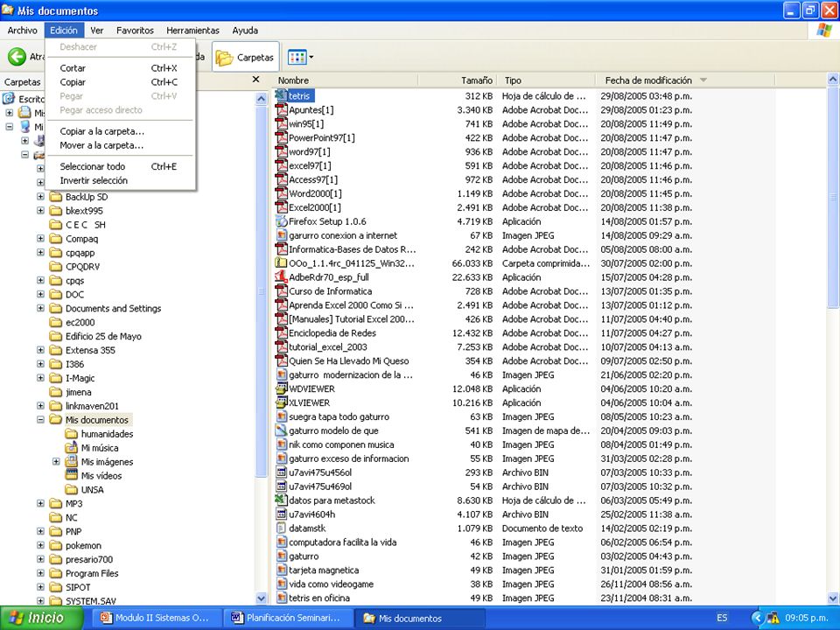Click the u7avi4604h BIN file icon

pos(281,514)
